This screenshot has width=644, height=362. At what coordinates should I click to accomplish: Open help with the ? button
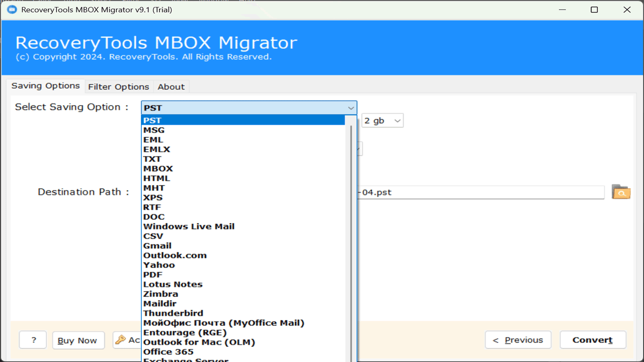[x=33, y=340]
